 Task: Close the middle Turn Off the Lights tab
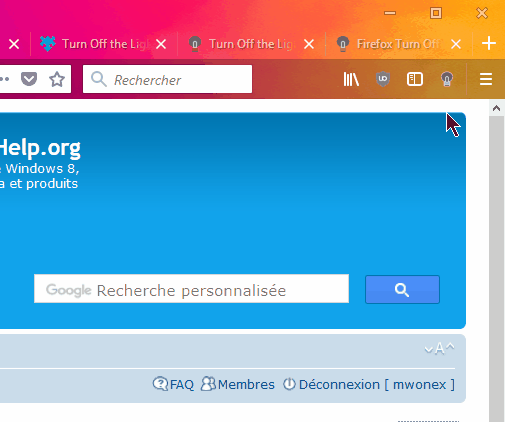click(309, 44)
